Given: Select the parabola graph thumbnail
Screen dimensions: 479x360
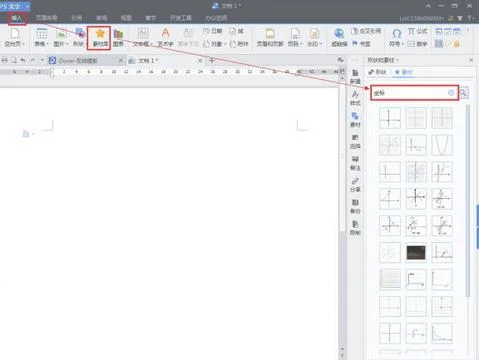Looking at the screenshot, I should pos(442,145).
